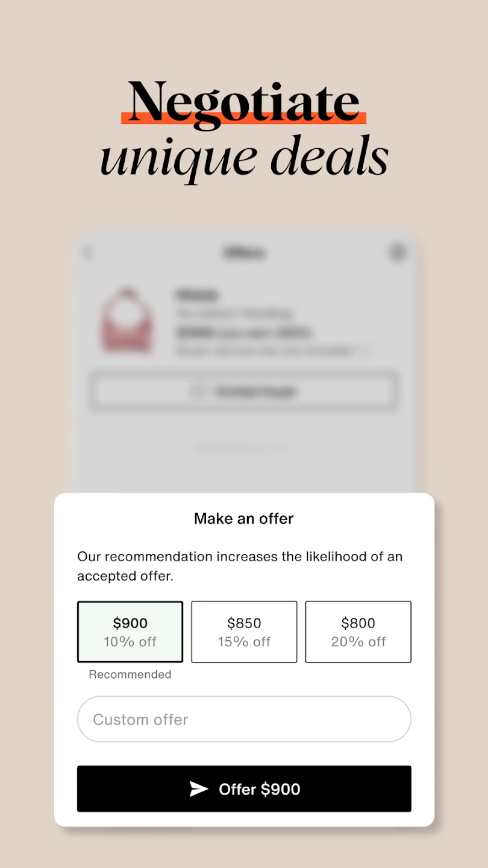Tap the 'unique deals' italic heading
This screenshot has height=868, width=488.
[x=244, y=156]
